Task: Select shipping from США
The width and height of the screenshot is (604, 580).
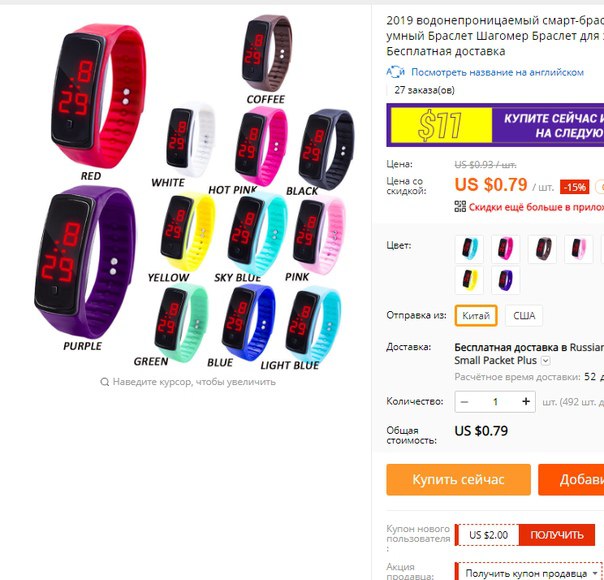Action: click(x=524, y=315)
